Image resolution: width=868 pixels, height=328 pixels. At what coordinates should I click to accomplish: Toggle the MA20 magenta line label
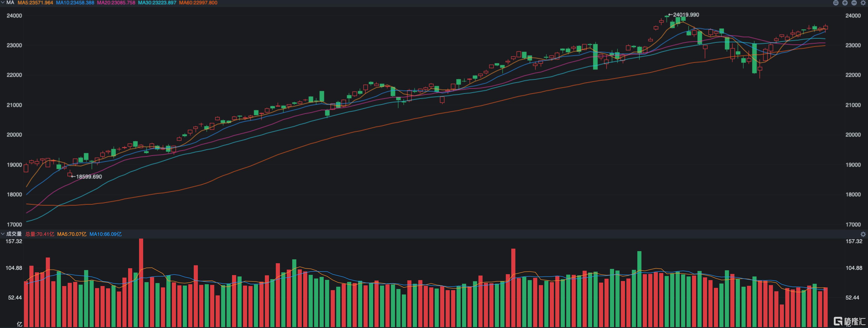point(116,3)
